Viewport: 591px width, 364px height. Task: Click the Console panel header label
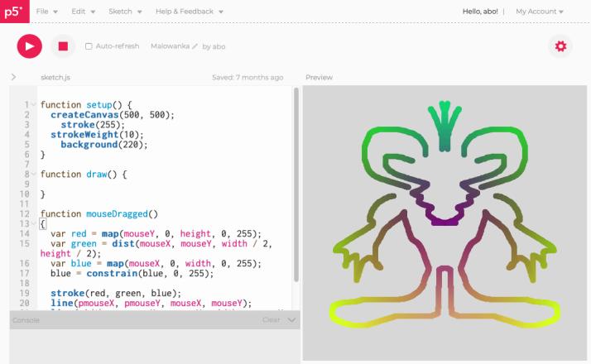point(26,320)
